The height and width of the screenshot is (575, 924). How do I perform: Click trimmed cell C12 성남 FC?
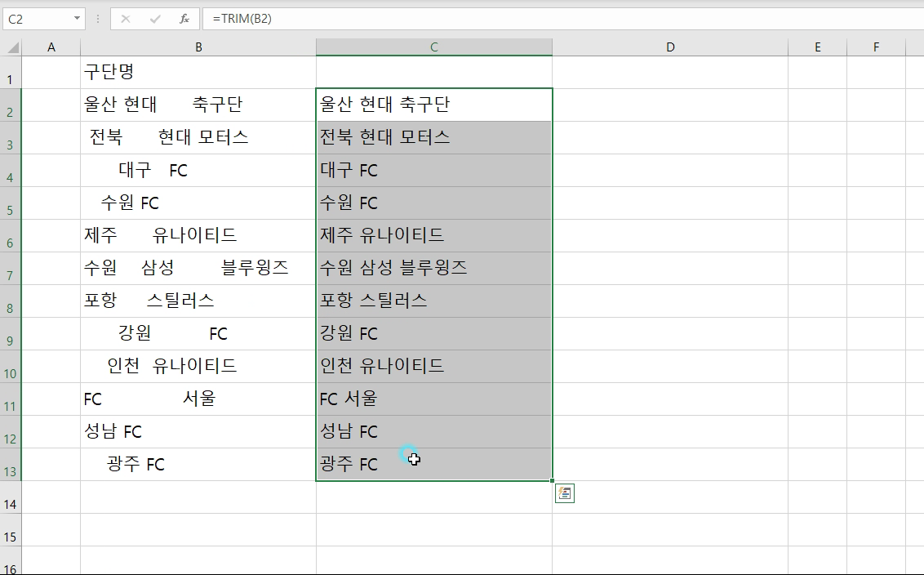click(434, 432)
